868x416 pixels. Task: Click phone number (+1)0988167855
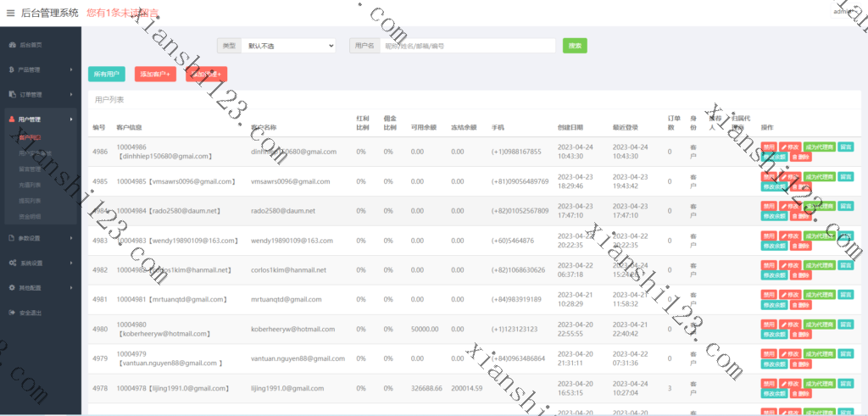516,152
